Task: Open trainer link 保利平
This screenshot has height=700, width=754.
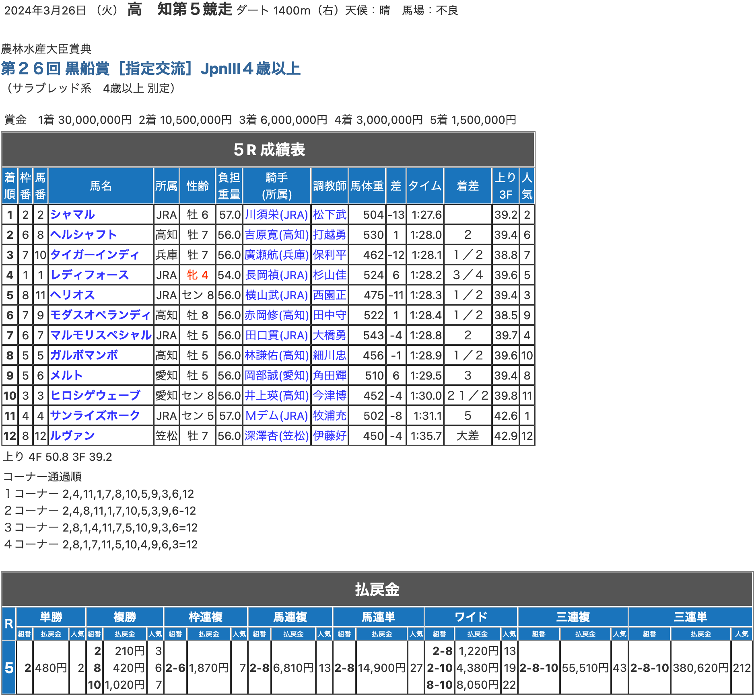Action: point(330,255)
